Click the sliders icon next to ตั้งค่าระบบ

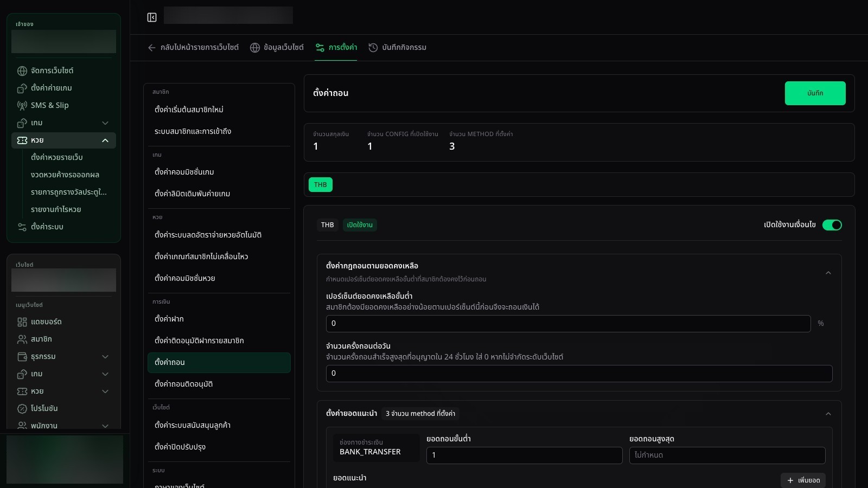tap(22, 227)
